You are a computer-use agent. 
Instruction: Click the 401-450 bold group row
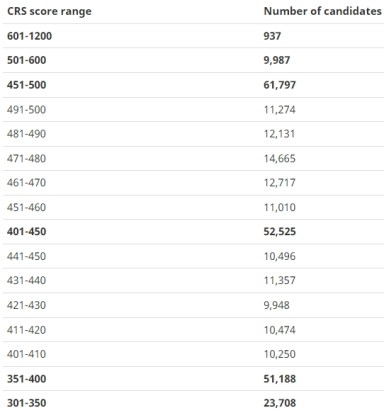click(x=193, y=232)
